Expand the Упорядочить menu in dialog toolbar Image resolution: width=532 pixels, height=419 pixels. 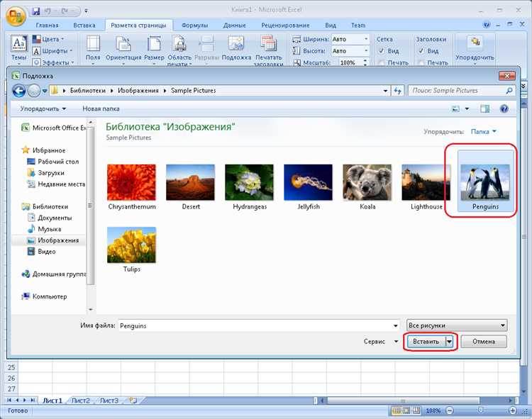(x=43, y=108)
